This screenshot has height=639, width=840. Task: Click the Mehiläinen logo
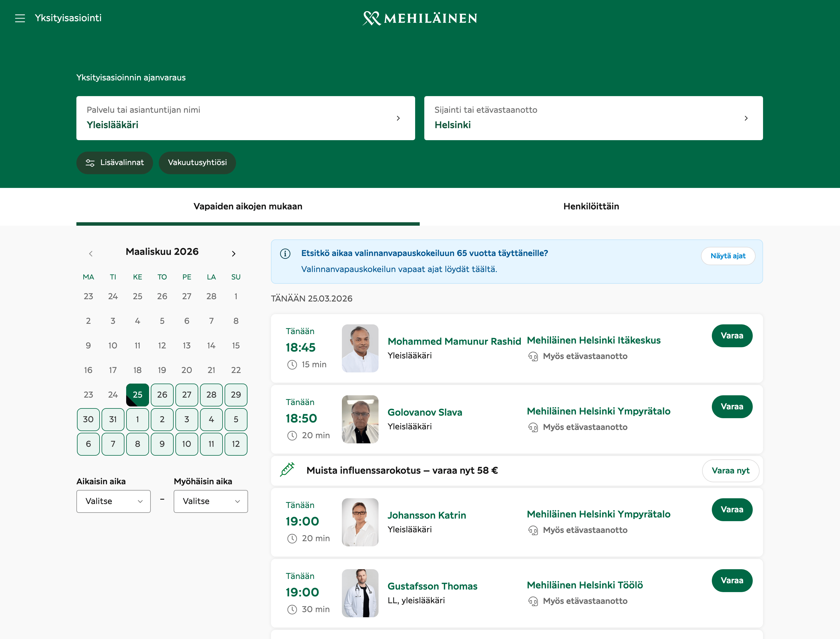coord(420,18)
